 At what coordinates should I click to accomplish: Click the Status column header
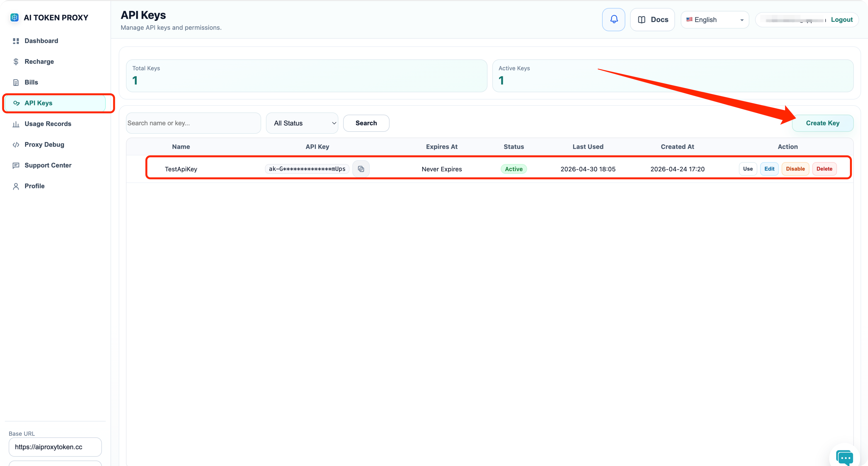[x=513, y=147]
